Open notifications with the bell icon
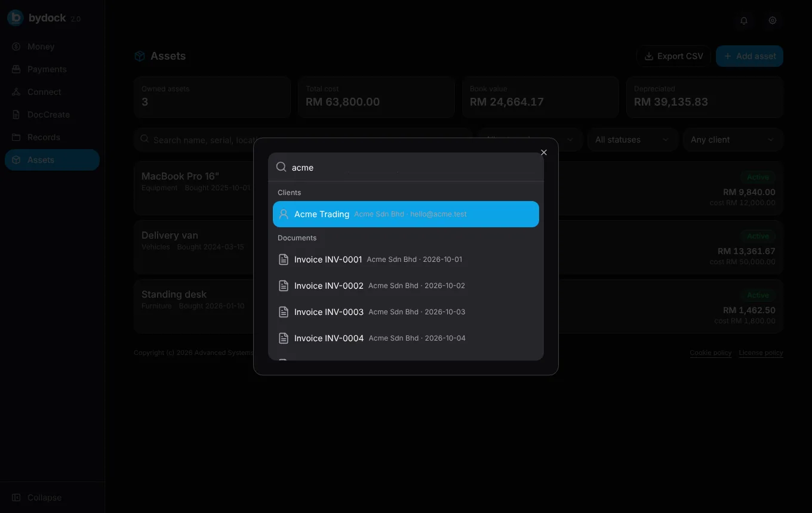Image resolution: width=812 pixels, height=513 pixels. tap(744, 20)
